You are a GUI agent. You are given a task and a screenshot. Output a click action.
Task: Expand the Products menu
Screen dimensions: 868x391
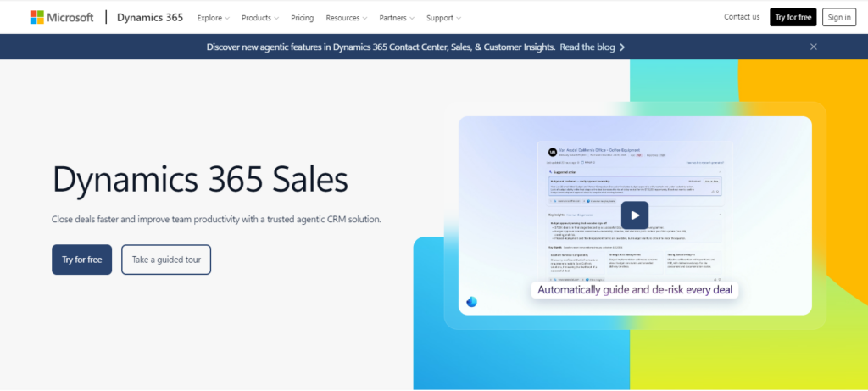click(x=260, y=18)
